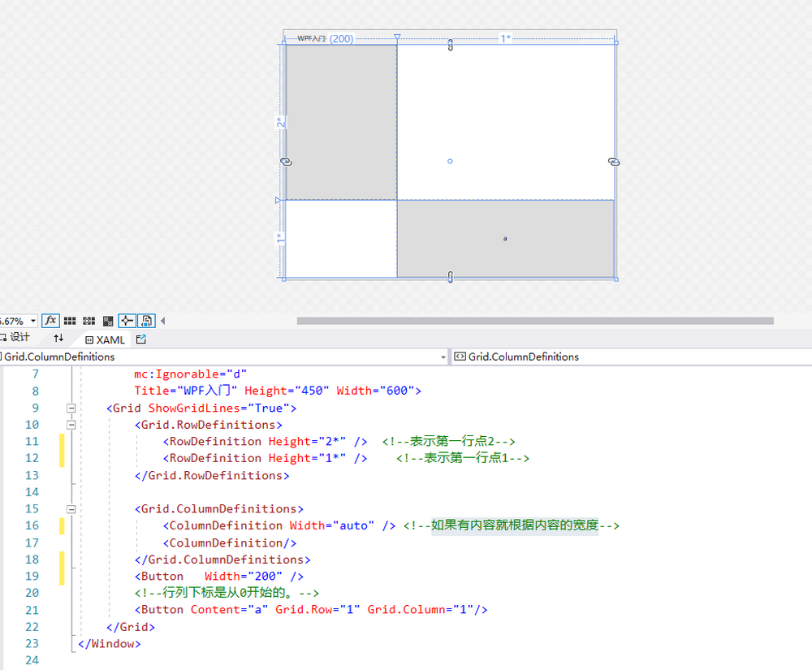
Task: Click Content="a" on line 21
Action: click(x=230, y=610)
